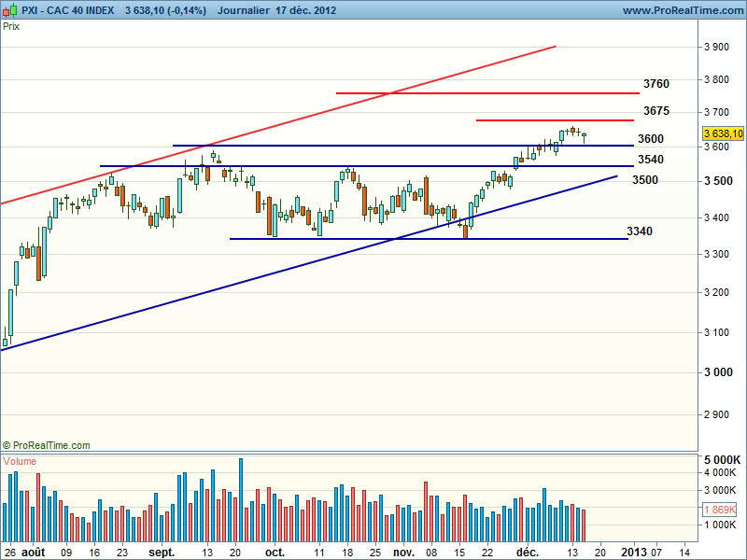
Task: Select the 3760 resistance level label
Action: click(x=655, y=84)
